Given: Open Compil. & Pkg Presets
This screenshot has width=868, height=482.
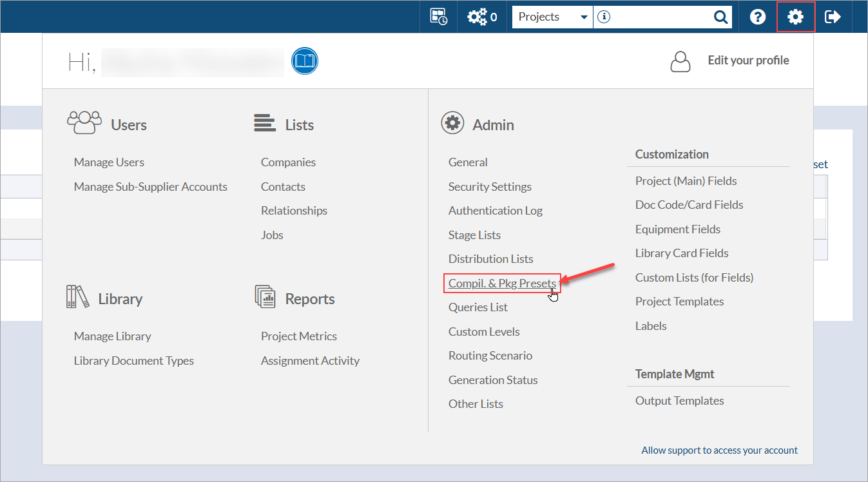Looking at the screenshot, I should (x=502, y=284).
